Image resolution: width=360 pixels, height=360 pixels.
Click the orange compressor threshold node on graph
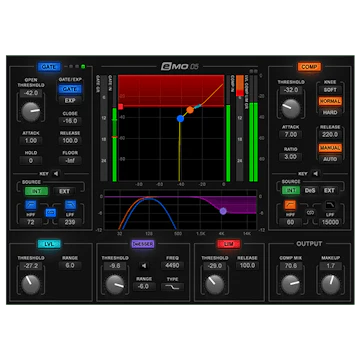(190, 110)
